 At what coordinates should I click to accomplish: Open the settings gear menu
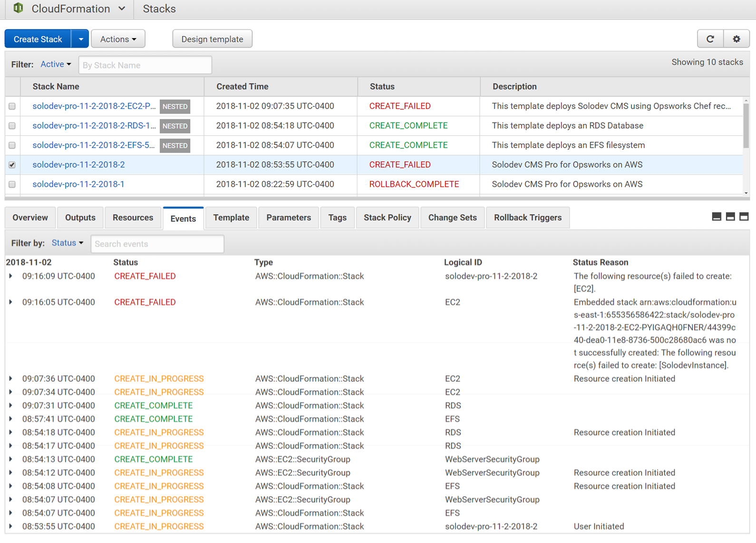tap(737, 39)
